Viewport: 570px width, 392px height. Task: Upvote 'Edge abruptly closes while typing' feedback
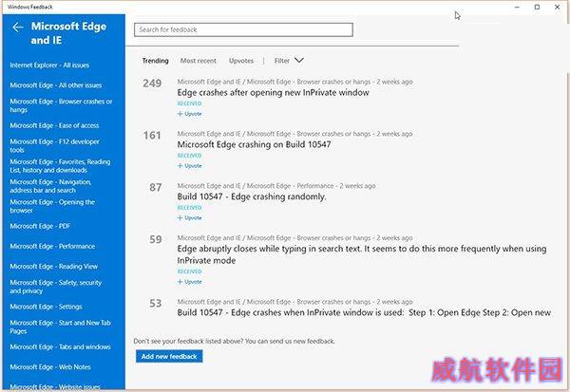point(189,282)
